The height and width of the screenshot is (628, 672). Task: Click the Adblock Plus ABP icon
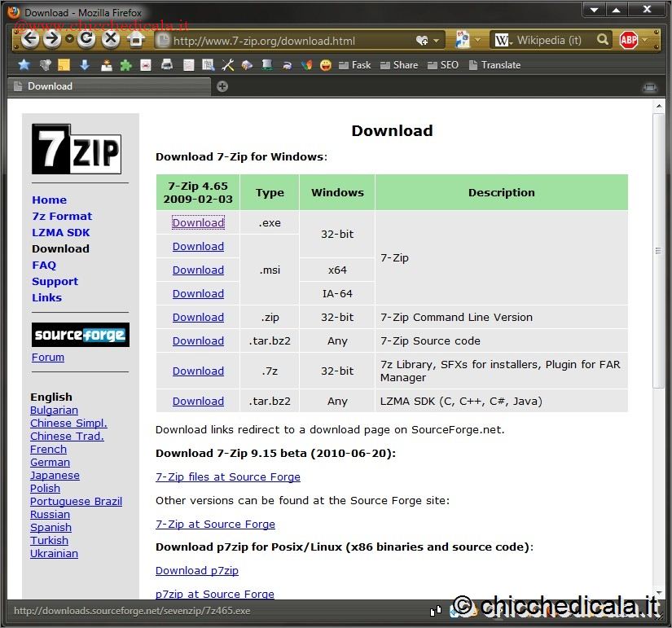coord(628,40)
